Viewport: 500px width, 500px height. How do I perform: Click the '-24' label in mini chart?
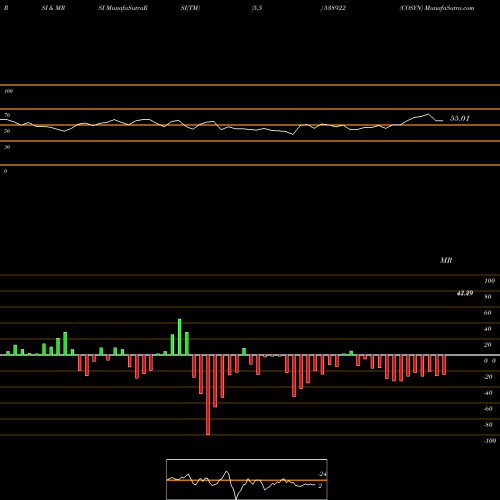[322, 474]
